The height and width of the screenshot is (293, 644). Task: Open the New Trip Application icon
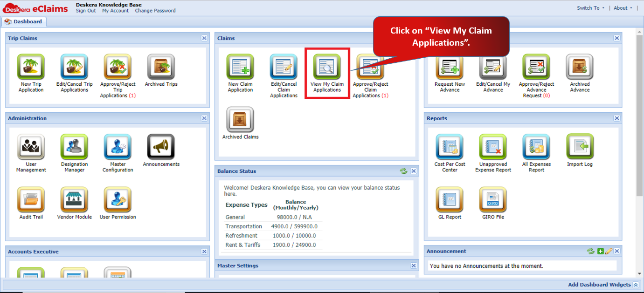click(31, 67)
